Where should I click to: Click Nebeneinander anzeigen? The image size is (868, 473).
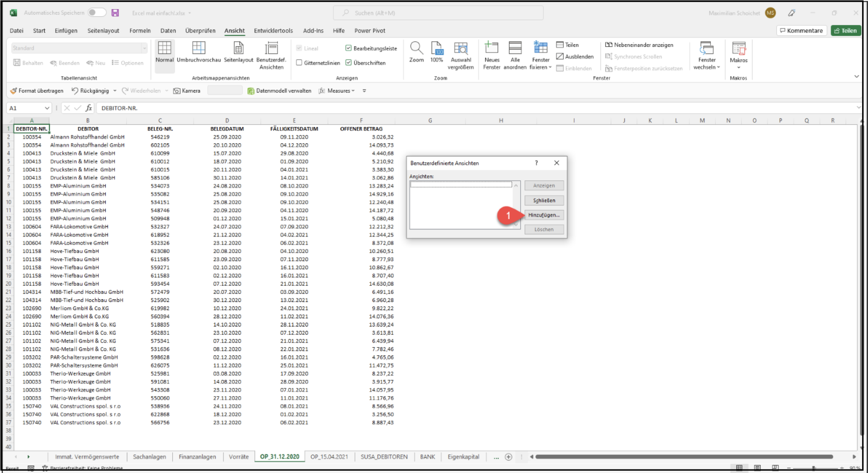click(x=639, y=45)
